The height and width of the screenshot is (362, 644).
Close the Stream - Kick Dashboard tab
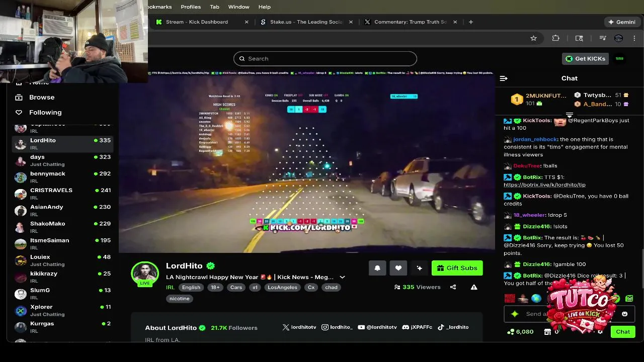(x=247, y=22)
